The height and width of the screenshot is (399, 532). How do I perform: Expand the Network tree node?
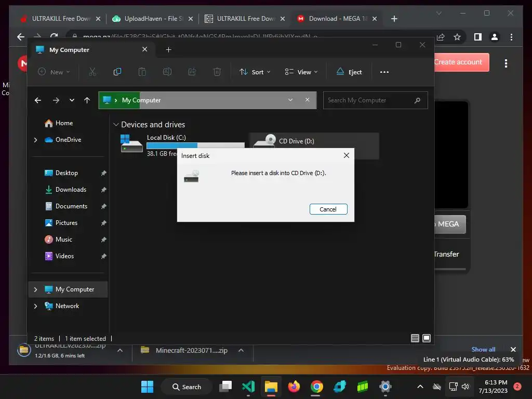tap(36, 306)
